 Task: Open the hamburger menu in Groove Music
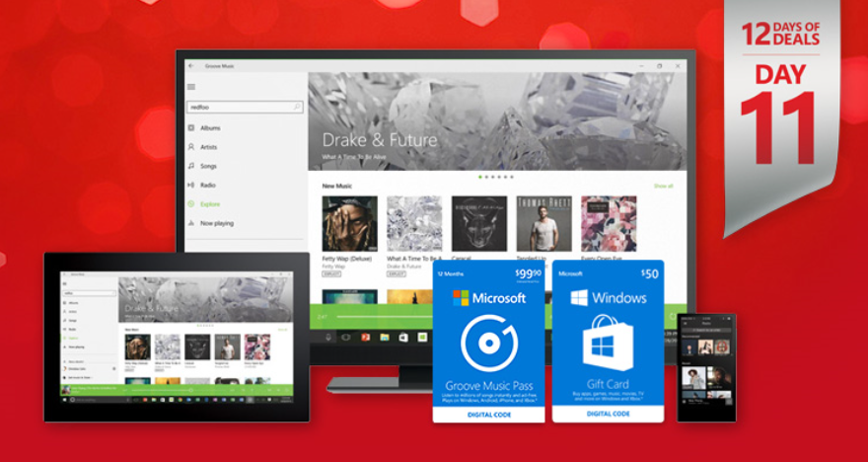click(x=191, y=86)
